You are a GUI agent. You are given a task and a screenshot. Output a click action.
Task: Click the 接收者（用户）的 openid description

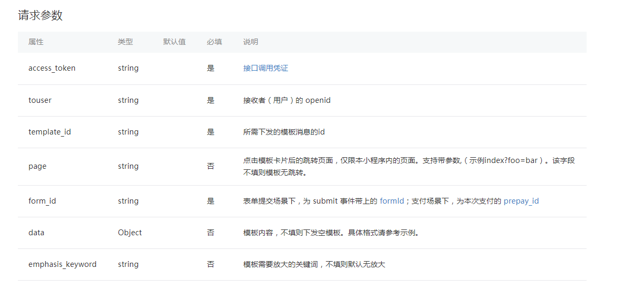[x=287, y=100]
